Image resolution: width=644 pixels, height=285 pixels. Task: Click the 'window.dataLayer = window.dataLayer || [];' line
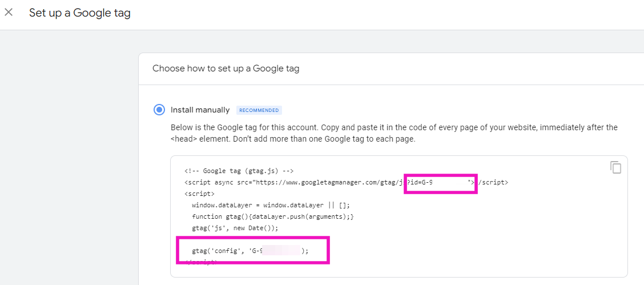(270, 205)
